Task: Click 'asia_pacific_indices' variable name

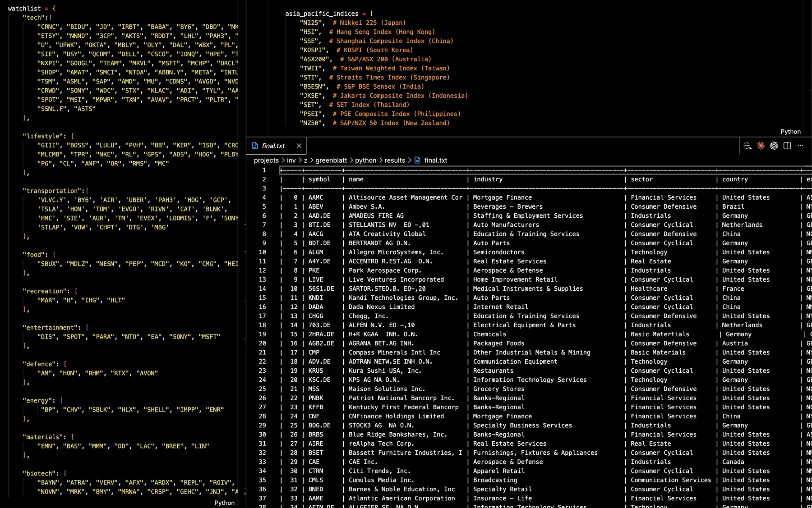Action: coord(322,14)
